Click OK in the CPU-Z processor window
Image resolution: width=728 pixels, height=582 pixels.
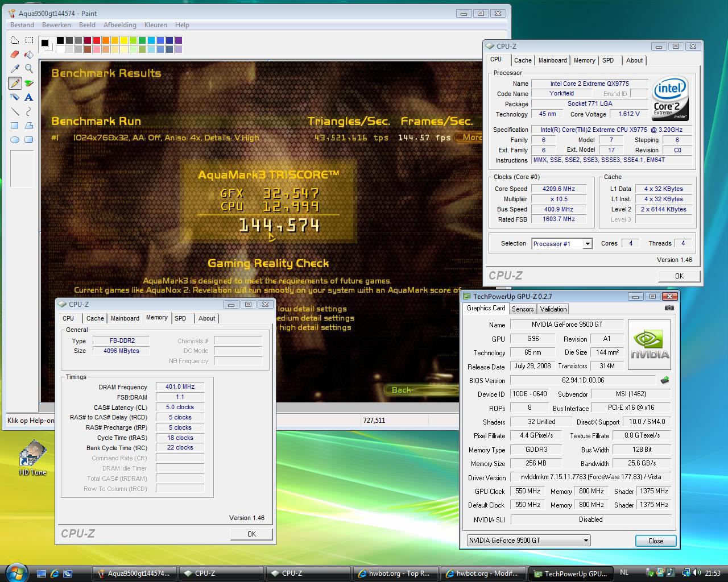pyautogui.click(x=679, y=276)
